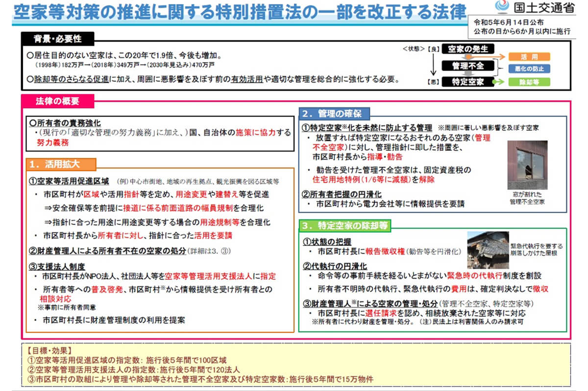Click the note ※事前に所有者同意

(67, 307)
